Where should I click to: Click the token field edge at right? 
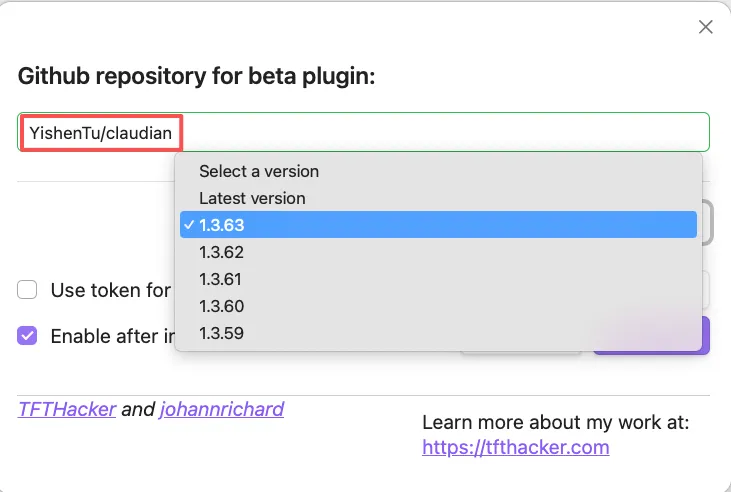tap(706, 290)
